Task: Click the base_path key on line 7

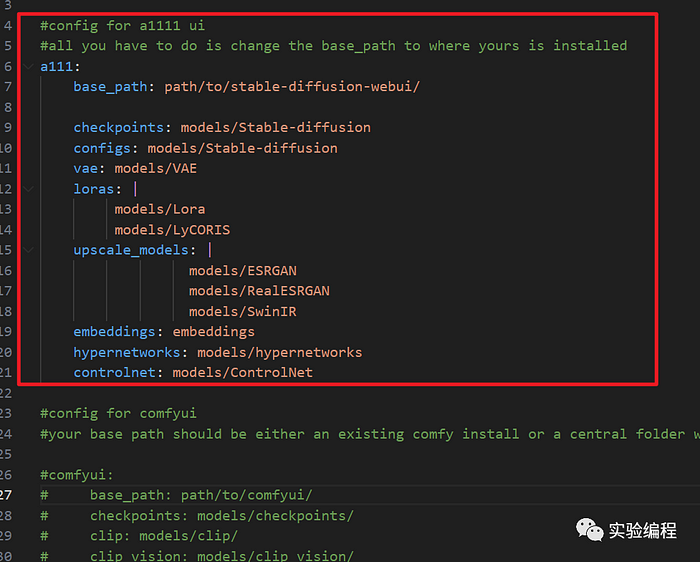Action: (x=110, y=87)
